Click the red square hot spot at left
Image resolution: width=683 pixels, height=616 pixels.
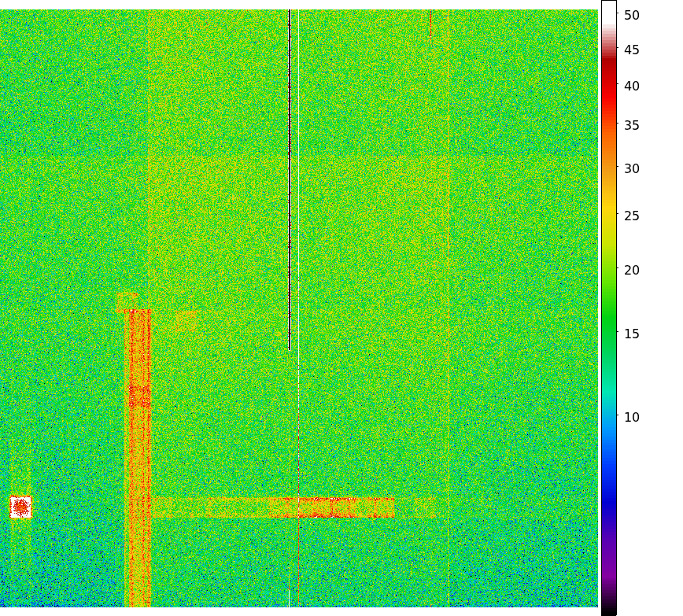tap(20, 507)
